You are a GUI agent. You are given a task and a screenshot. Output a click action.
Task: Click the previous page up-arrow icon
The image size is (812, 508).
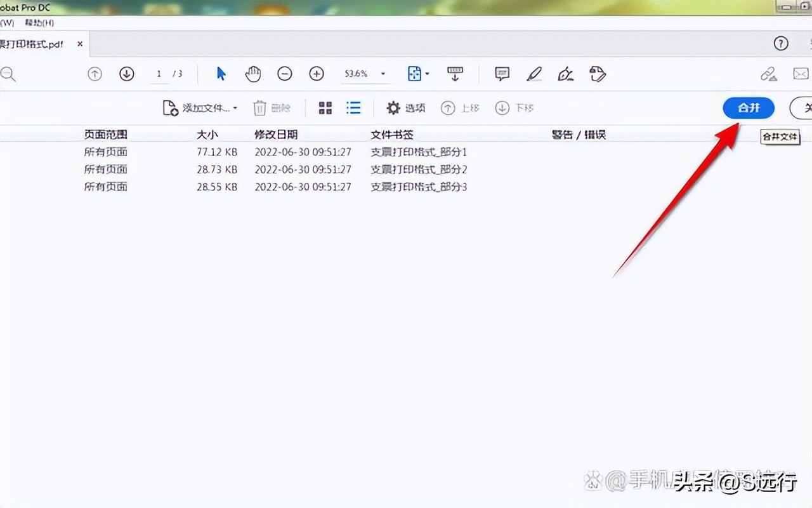(x=95, y=74)
